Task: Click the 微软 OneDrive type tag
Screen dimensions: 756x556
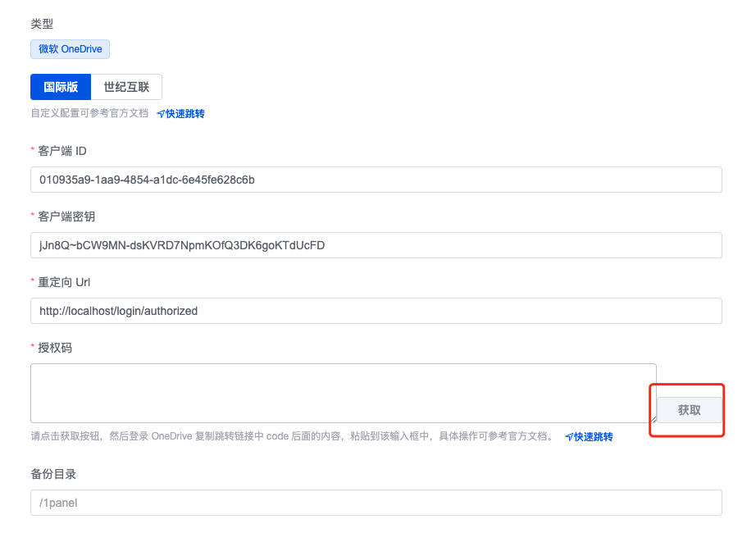Action: (x=70, y=49)
